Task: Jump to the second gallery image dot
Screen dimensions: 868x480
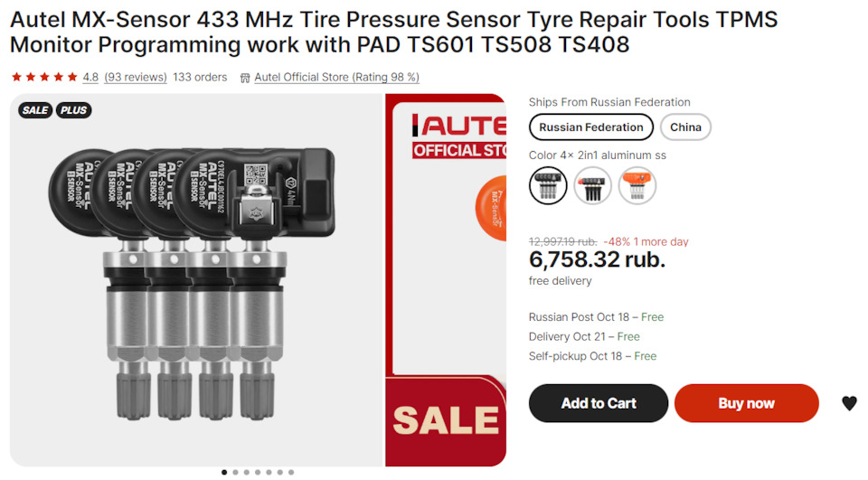Action: (235, 472)
